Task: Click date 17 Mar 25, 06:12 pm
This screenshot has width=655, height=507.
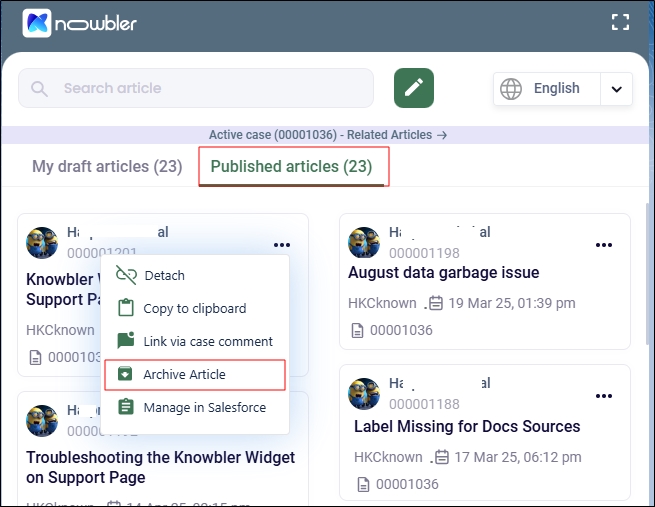Action: click(x=518, y=457)
